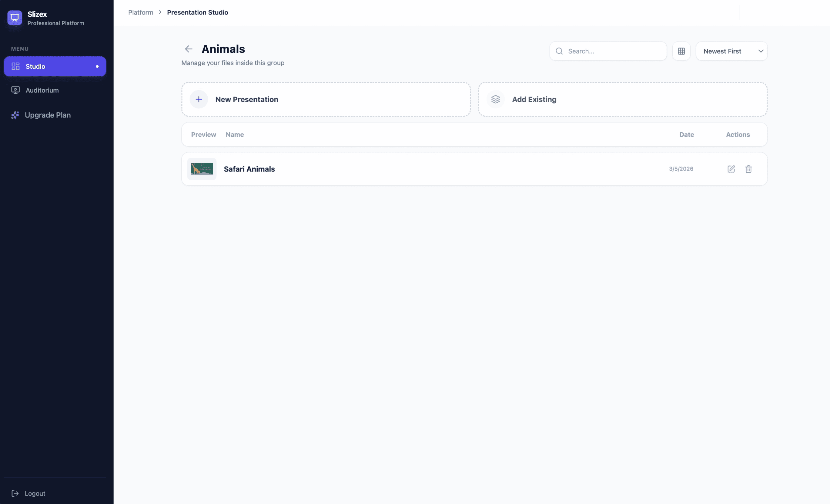Click the Add Existing layers icon
The width and height of the screenshot is (830, 504).
[495, 99]
